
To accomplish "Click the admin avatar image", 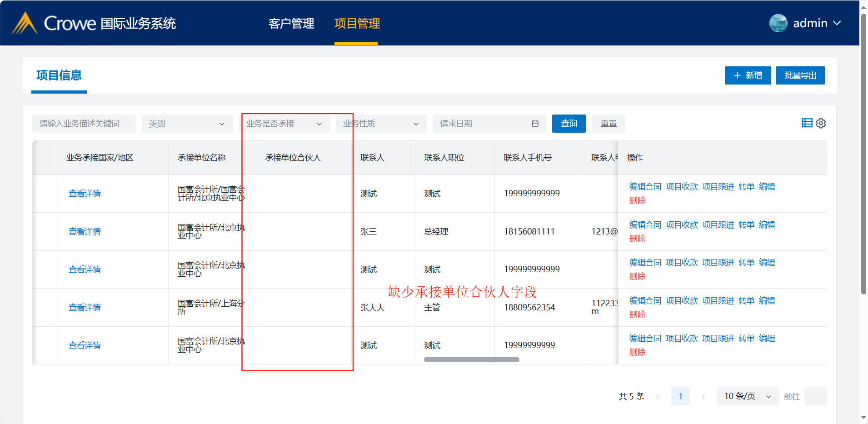I will pyautogui.click(x=778, y=23).
